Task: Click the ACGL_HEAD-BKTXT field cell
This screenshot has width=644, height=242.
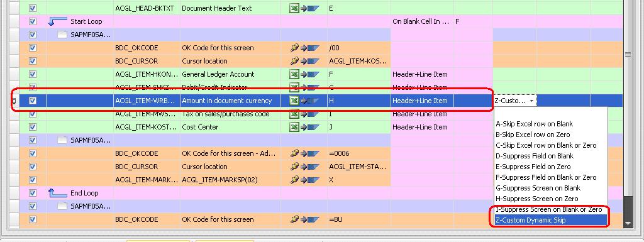Action: pyautogui.click(x=147, y=8)
